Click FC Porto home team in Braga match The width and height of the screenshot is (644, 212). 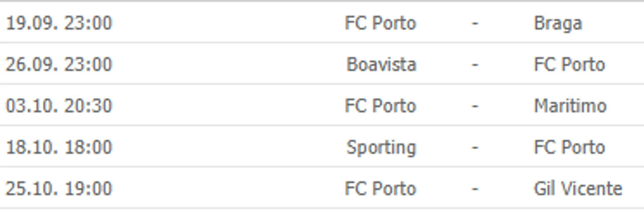pos(380,23)
